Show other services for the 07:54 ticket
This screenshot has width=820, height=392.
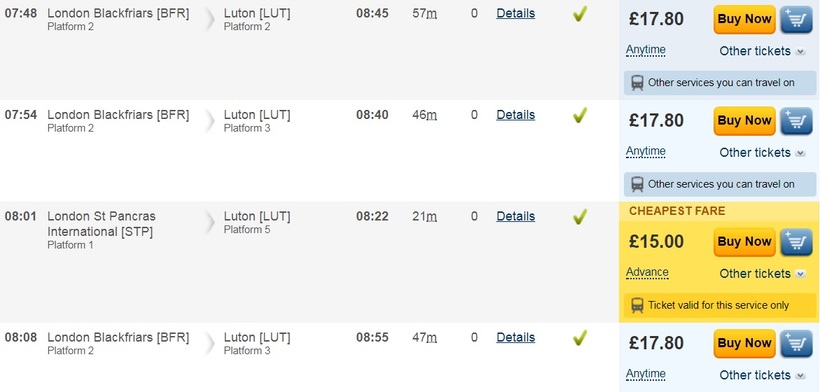coord(720,184)
